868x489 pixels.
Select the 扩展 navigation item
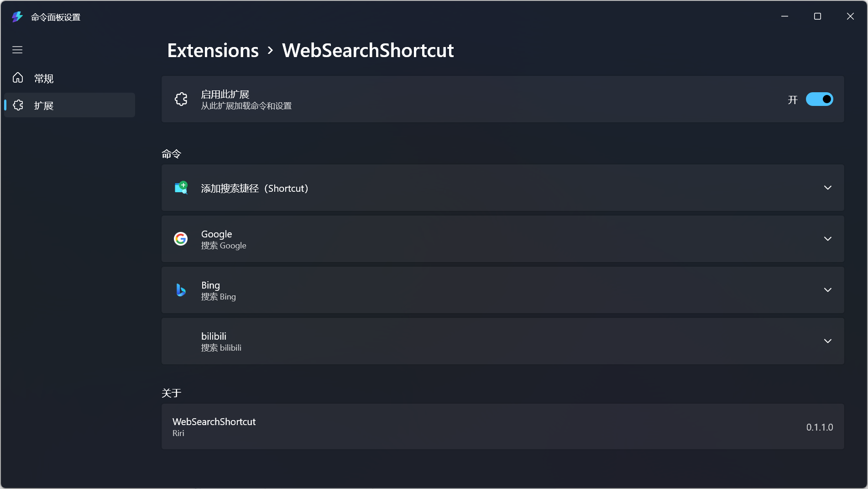click(44, 105)
